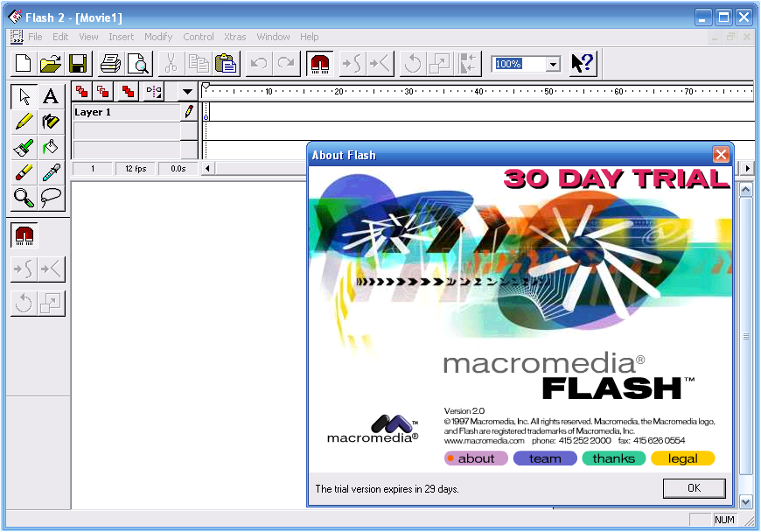
Task: Click the timeline scroll left arrow
Action: point(207,168)
